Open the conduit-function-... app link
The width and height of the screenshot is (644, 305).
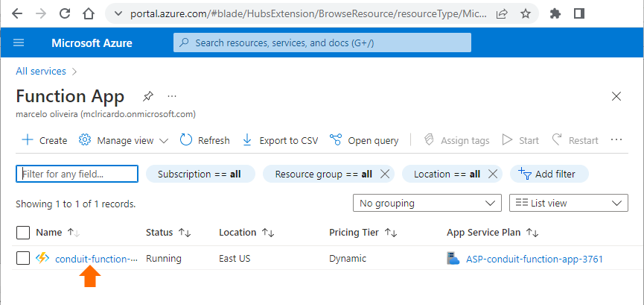(x=96, y=259)
